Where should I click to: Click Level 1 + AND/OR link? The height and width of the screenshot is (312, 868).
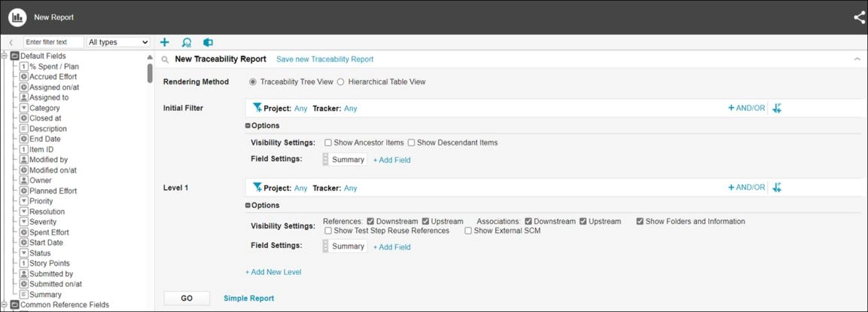[x=746, y=188]
